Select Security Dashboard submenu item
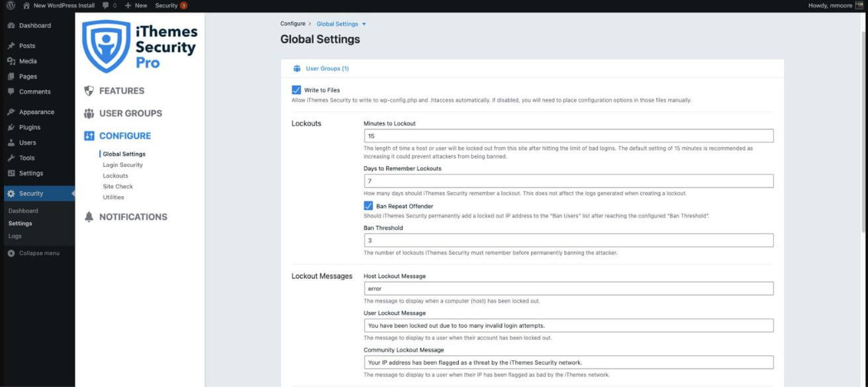The image size is (868, 387). pos(23,211)
